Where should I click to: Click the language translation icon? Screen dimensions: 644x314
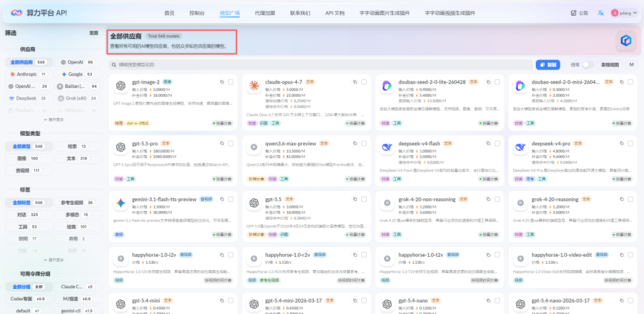(601, 13)
